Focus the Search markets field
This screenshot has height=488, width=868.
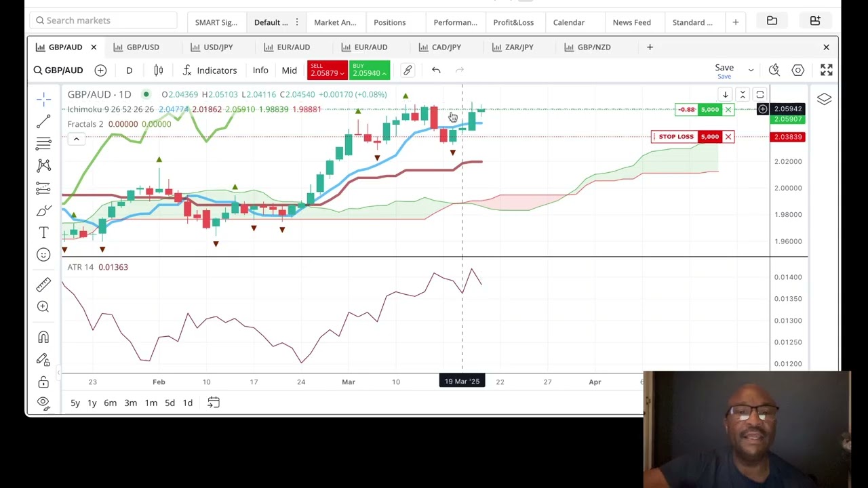coord(103,20)
